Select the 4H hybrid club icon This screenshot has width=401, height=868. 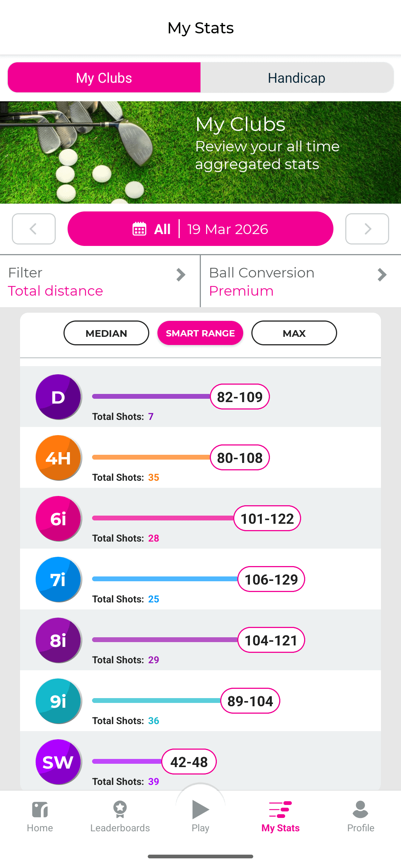point(58,458)
